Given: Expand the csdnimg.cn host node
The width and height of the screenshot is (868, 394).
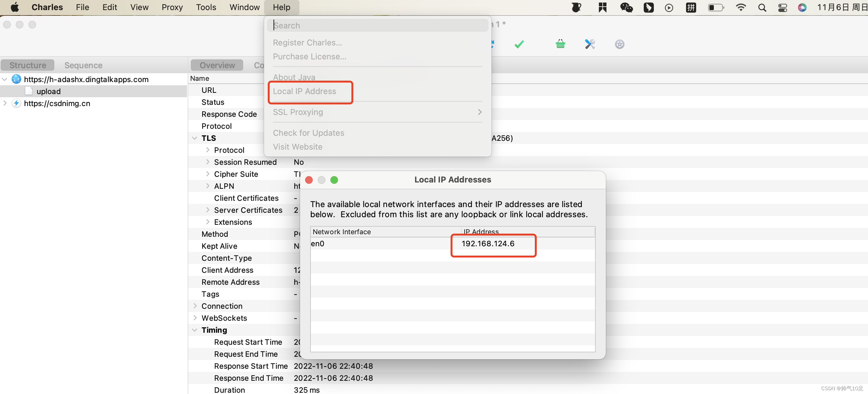Looking at the screenshot, I should (5, 103).
